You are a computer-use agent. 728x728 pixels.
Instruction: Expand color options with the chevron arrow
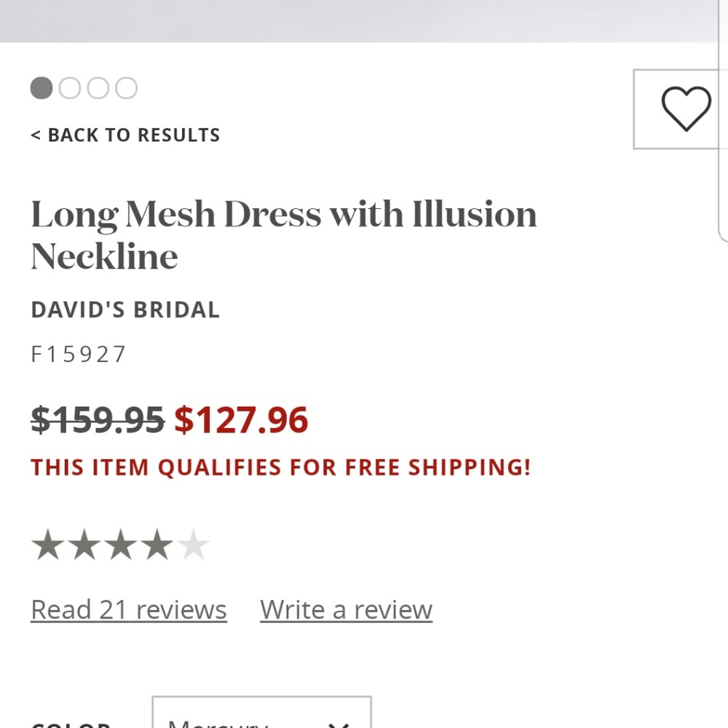point(338,725)
